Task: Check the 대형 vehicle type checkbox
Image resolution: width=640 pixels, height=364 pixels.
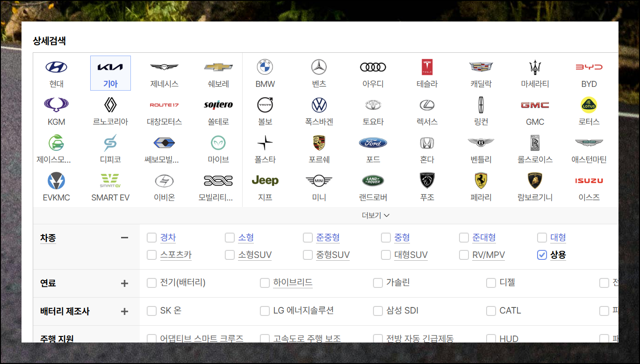Action: point(542,238)
